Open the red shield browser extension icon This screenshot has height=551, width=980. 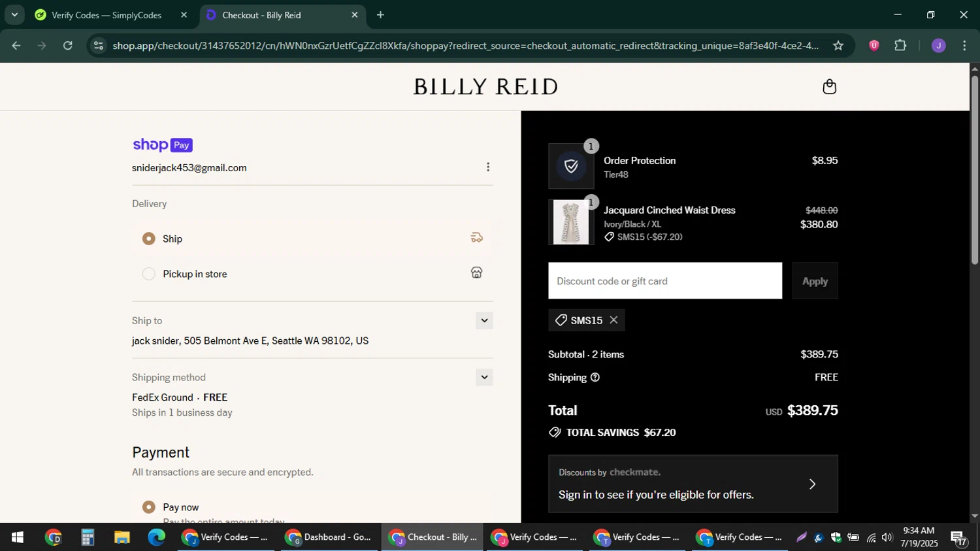(x=874, y=45)
